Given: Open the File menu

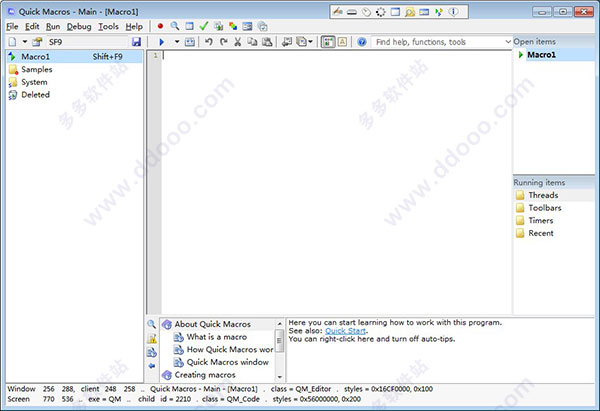Looking at the screenshot, I should 12,26.
